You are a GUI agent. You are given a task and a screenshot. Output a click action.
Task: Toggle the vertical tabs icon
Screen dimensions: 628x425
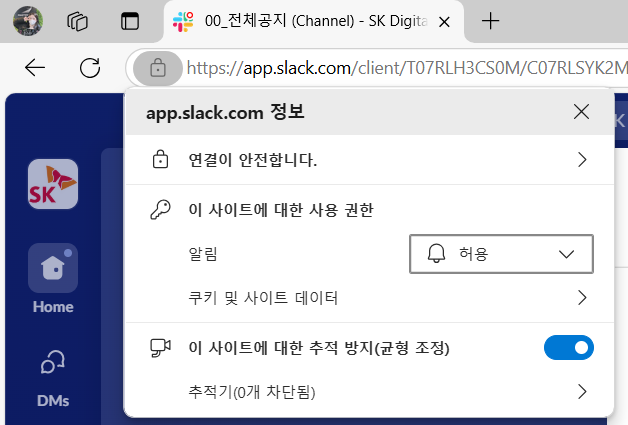click(x=130, y=21)
